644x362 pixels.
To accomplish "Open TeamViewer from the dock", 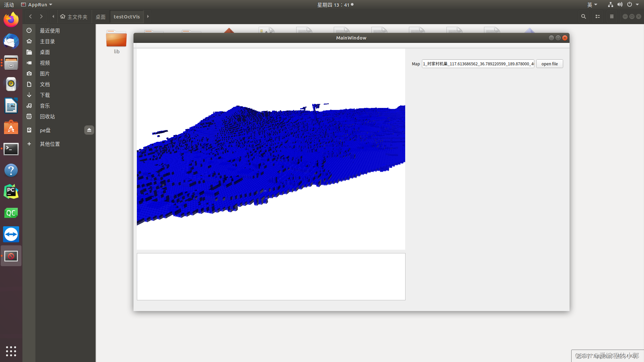I will (x=11, y=234).
